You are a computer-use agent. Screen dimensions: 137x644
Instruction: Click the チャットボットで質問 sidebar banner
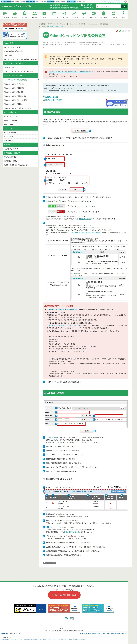[x=14, y=36]
